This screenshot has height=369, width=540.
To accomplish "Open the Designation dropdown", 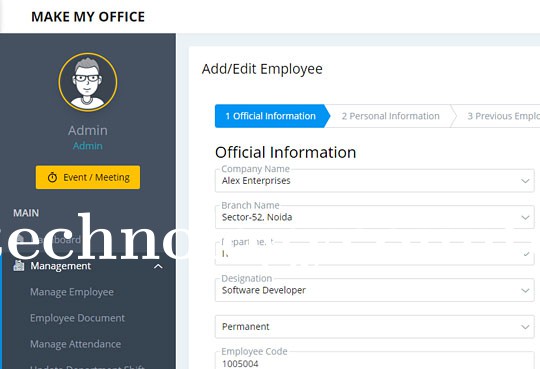I will point(375,290).
